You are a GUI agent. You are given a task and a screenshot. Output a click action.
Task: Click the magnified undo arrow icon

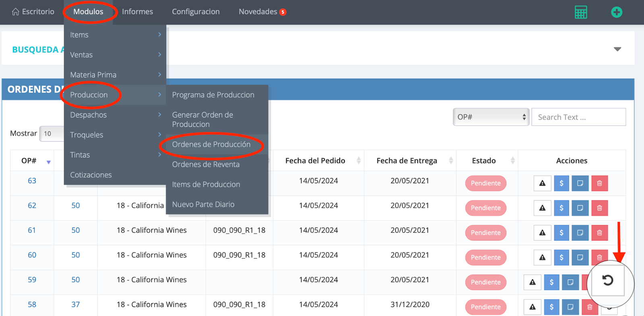[607, 280]
